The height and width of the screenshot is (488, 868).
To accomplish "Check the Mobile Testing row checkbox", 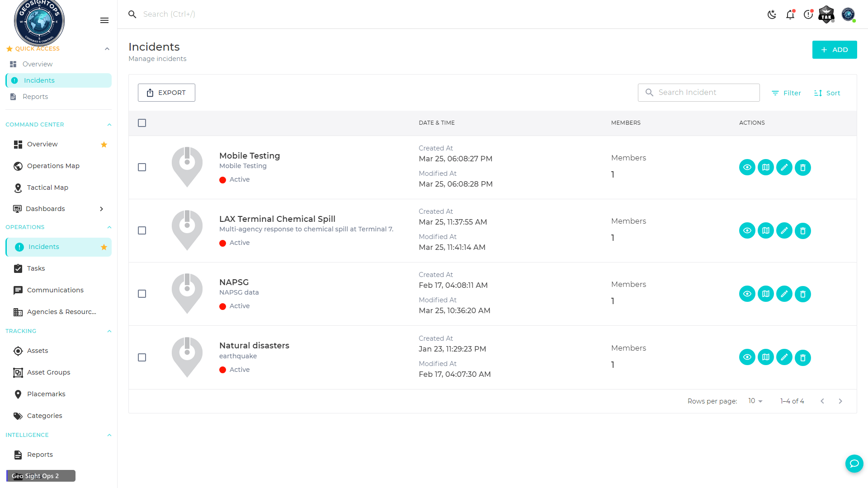I will (x=142, y=167).
